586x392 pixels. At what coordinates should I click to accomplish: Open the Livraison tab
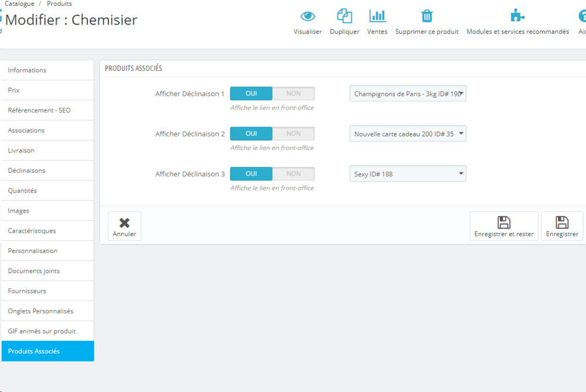[x=48, y=151]
